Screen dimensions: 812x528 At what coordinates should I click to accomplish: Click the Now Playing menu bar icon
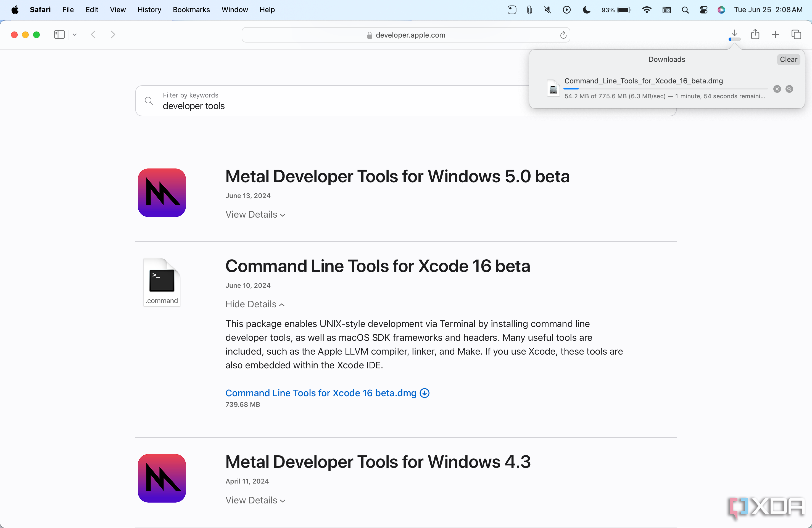tap(566, 10)
